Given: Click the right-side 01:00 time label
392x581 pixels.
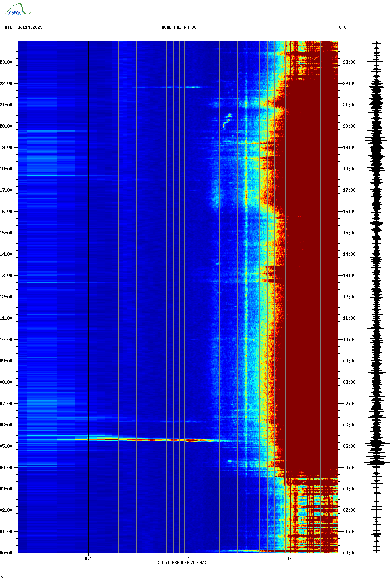Looking at the screenshot, I should pos(349,532).
